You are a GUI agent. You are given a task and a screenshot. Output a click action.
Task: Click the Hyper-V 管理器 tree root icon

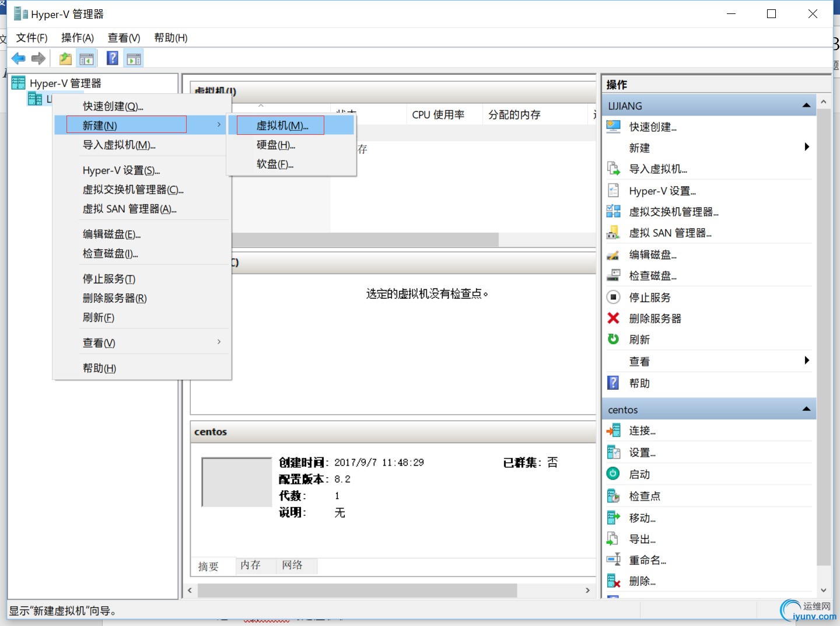point(19,83)
